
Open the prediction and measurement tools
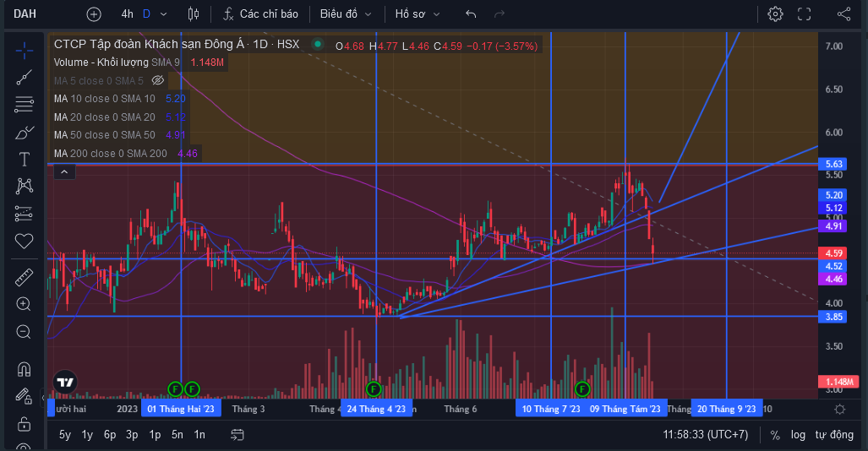click(x=24, y=214)
